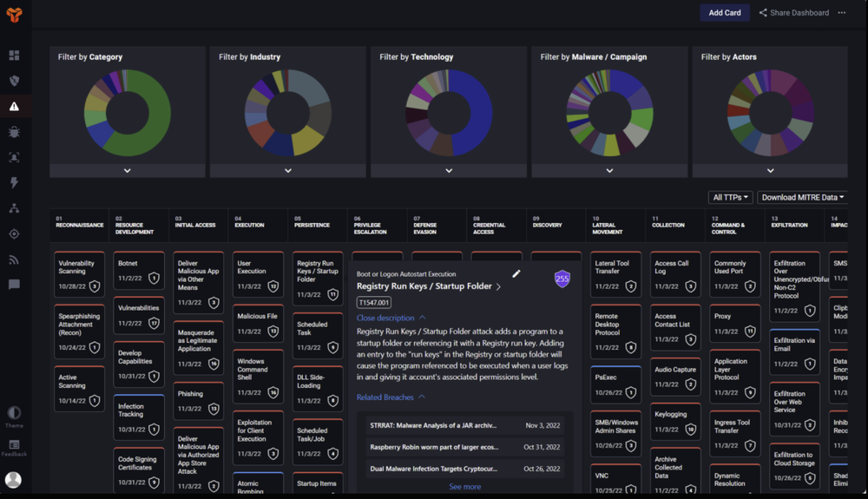Open the DLL Side-Loading card
The image size is (868, 499).
coord(317,389)
